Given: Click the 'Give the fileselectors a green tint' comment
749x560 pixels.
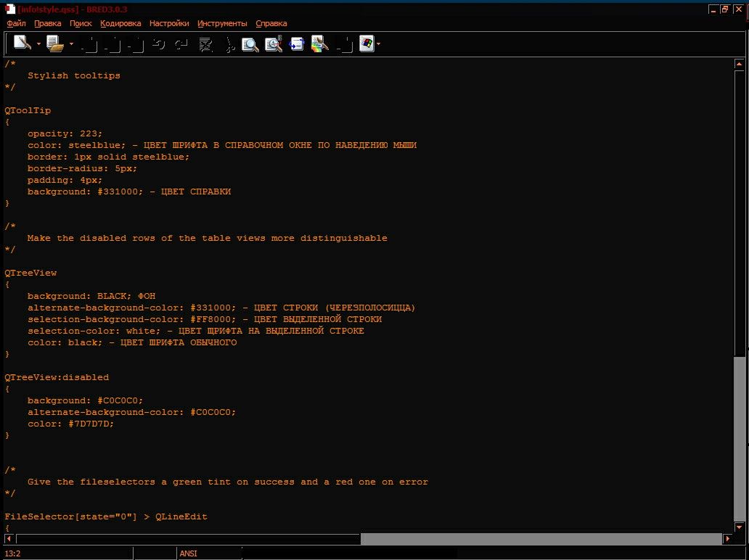Looking at the screenshot, I should pos(228,482).
